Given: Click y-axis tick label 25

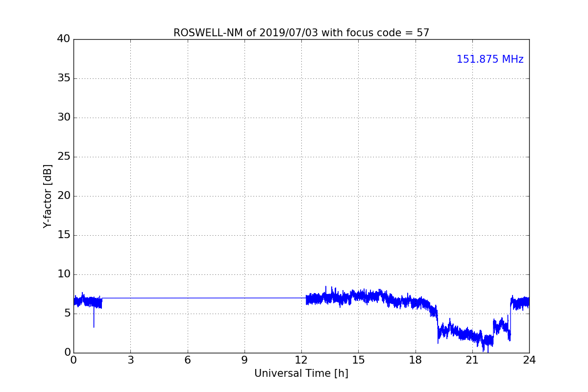Looking at the screenshot, I should 64,157.
